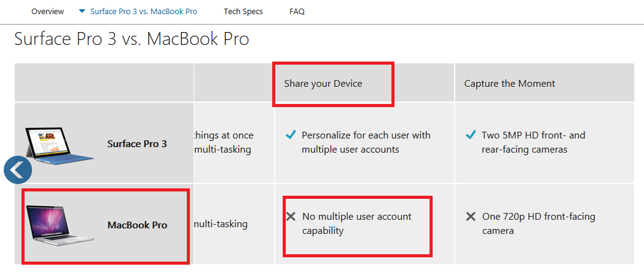Expand dropdown triangle before Surface Pro 3 vs. MacBook Pro
Image resolution: width=644 pixels, height=277 pixels.
click(82, 11)
